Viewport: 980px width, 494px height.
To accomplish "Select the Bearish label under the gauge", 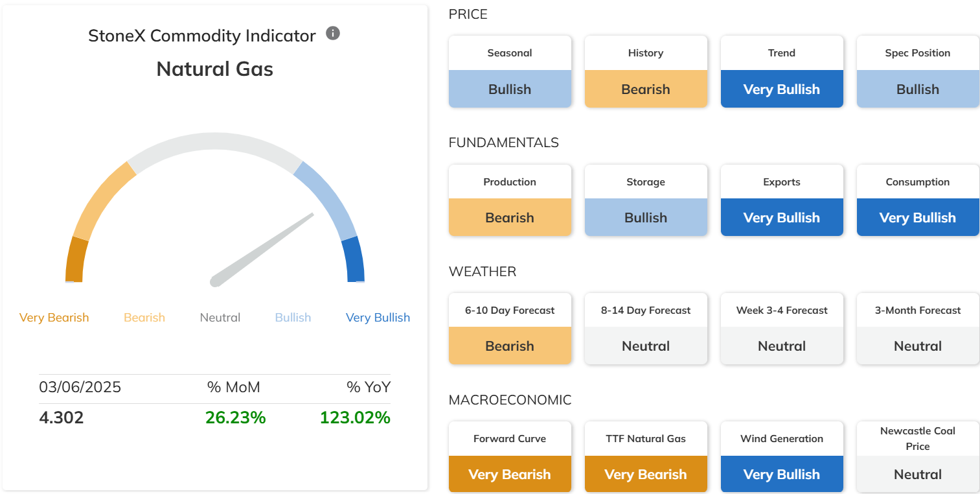I will pos(144,318).
